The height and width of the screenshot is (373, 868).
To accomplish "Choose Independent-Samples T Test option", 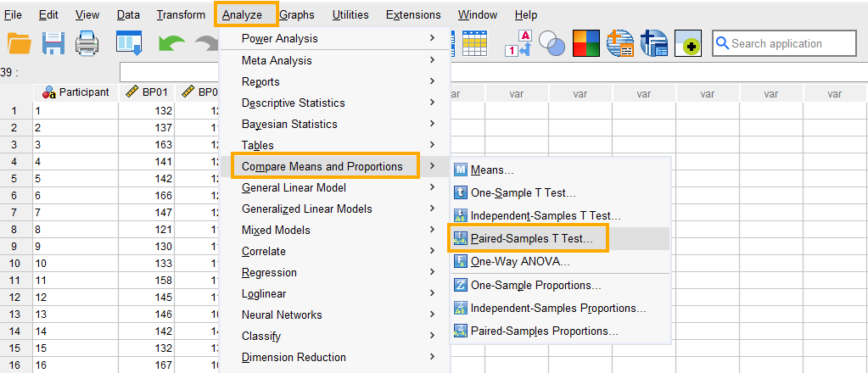I will point(546,216).
